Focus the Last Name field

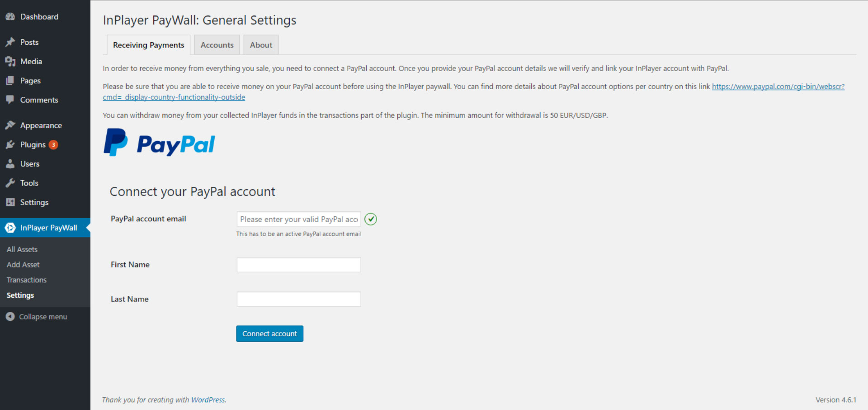tap(299, 299)
